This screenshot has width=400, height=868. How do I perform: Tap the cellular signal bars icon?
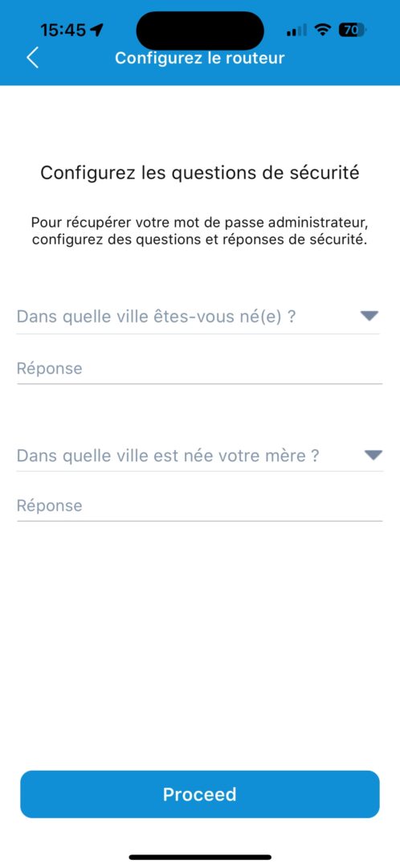pos(296,31)
